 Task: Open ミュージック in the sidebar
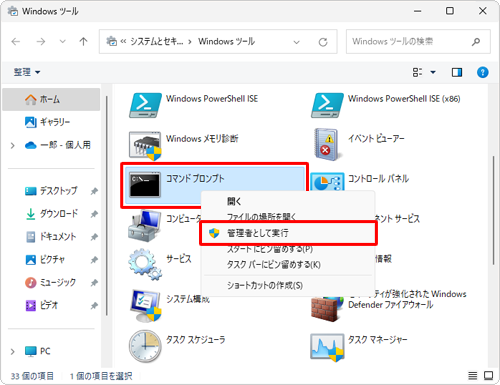pos(51,282)
